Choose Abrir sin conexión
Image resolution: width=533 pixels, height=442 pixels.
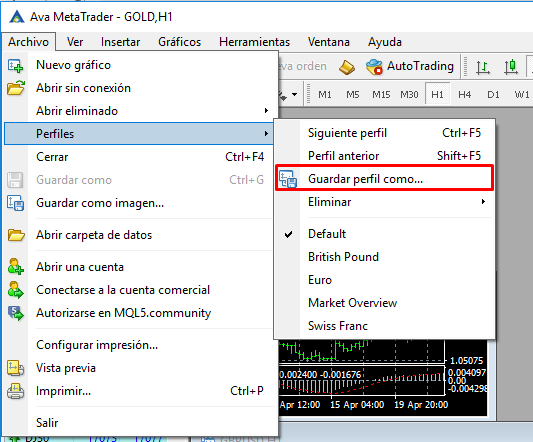coord(140,88)
